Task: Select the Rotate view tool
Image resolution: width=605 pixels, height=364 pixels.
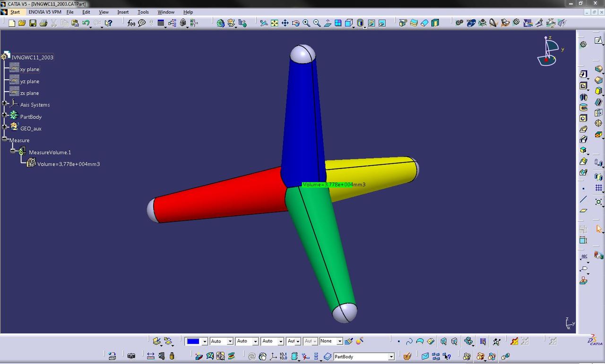Action: (296, 23)
